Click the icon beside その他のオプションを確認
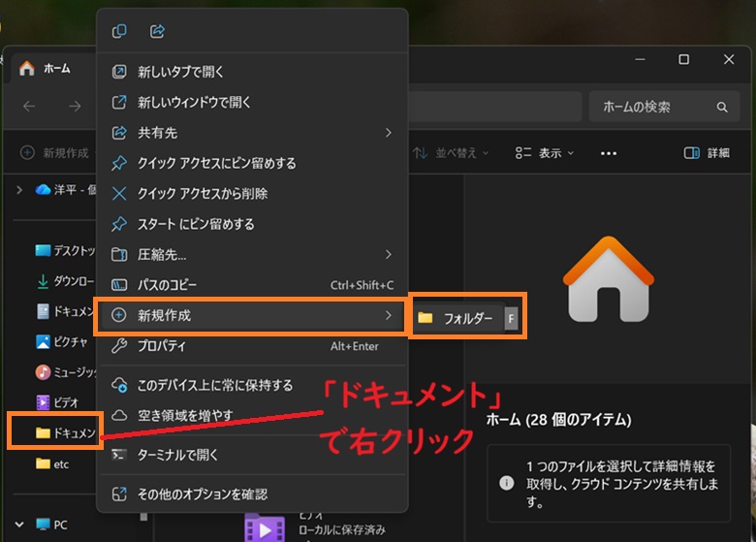The image size is (756, 542). (x=119, y=494)
